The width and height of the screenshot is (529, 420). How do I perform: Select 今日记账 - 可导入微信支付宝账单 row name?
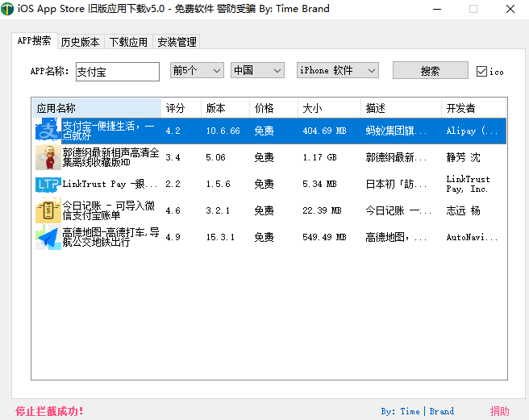point(108,211)
